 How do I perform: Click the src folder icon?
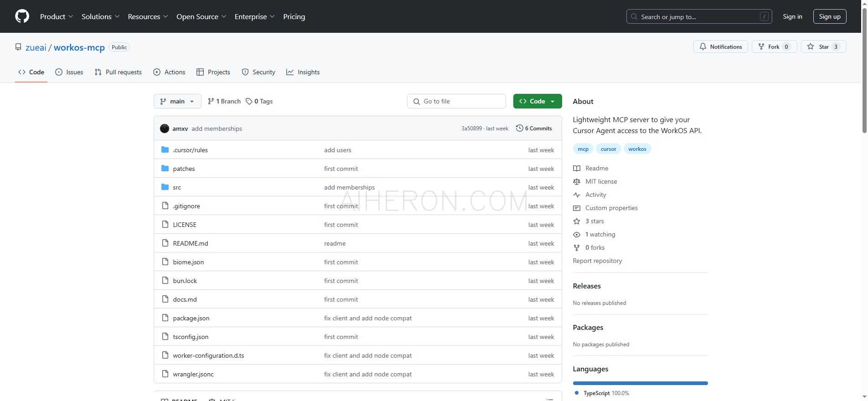[165, 187]
